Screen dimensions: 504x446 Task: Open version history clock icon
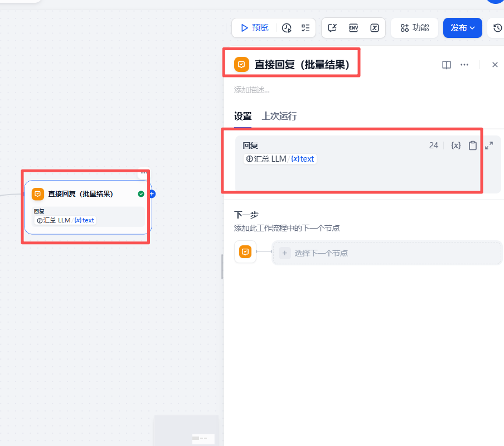click(497, 28)
